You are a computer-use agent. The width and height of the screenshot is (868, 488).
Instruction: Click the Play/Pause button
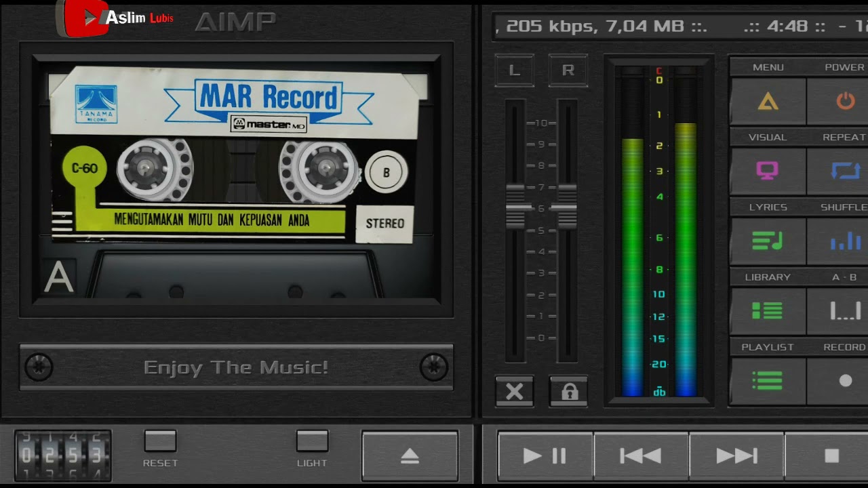point(545,456)
